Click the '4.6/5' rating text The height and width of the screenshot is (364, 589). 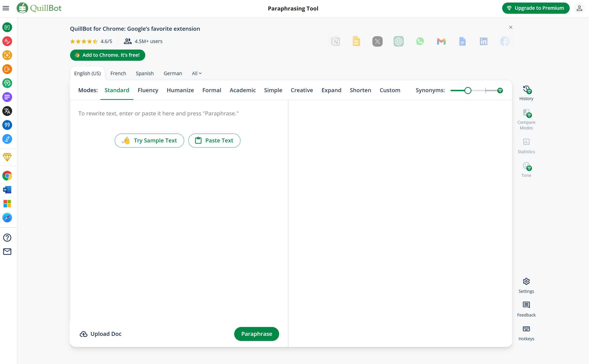106,41
